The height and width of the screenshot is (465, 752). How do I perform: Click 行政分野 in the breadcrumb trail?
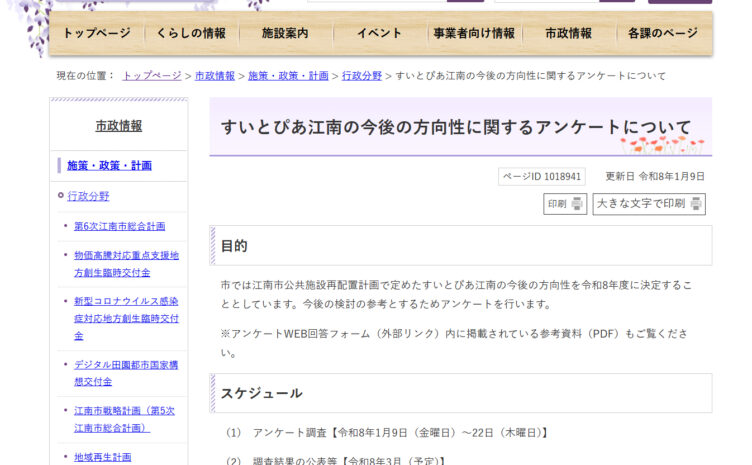[362, 76]
